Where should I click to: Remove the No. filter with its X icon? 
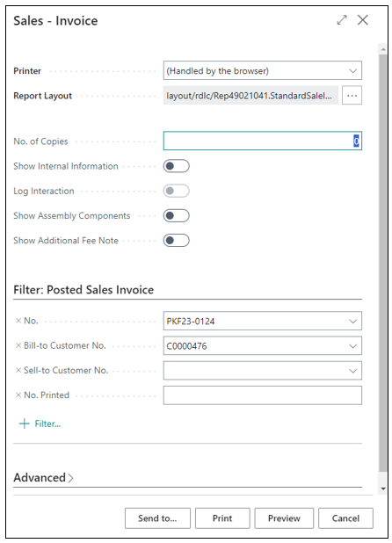18,321
